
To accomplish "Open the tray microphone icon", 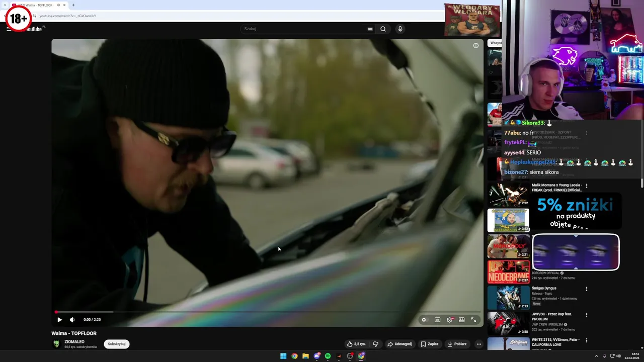I will tap(604, 356).
